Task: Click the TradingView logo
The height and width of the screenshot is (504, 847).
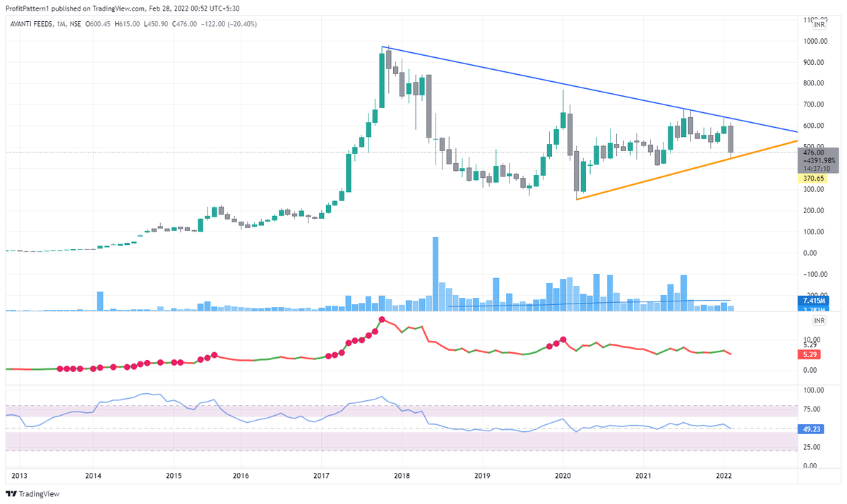Action: tap(33, 493)
